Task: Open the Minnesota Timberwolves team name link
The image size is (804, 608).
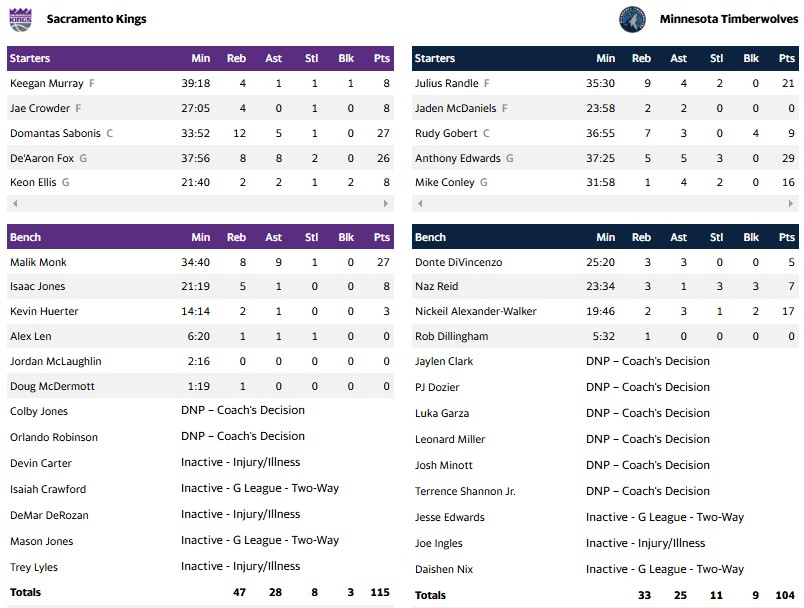Action: click(x=729, y=19)
